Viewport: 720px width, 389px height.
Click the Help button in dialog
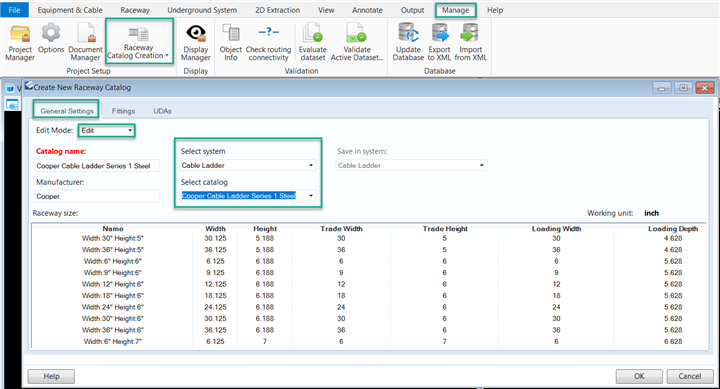point(51,376)
